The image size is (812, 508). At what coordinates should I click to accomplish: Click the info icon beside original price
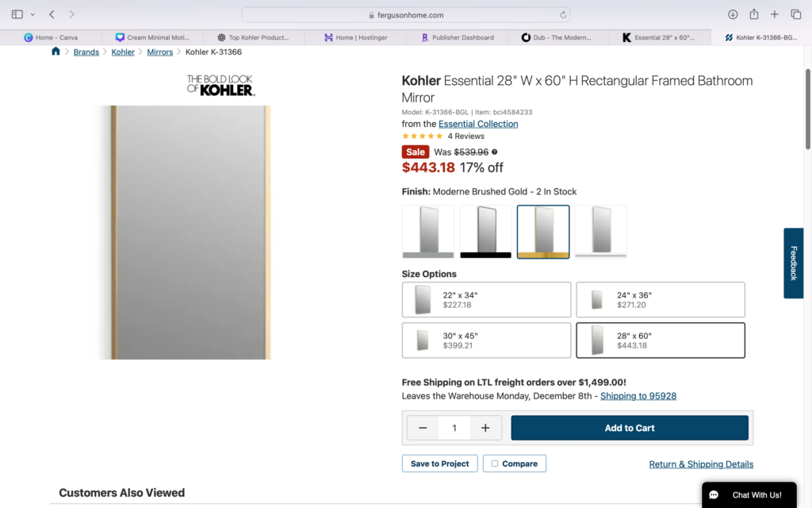click(x=495, y=152)
